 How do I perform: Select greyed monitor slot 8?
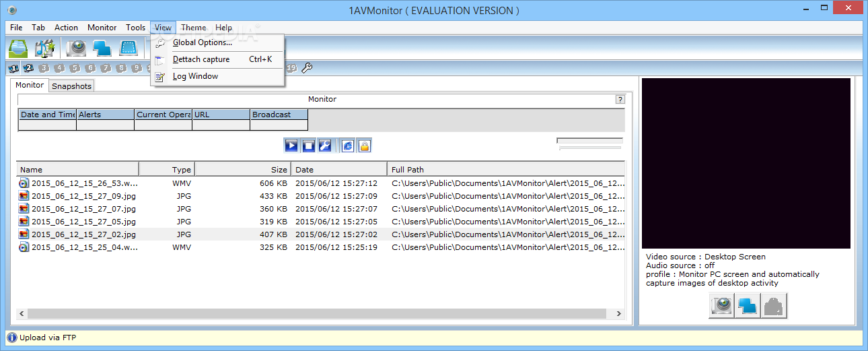tap(122, 68)
